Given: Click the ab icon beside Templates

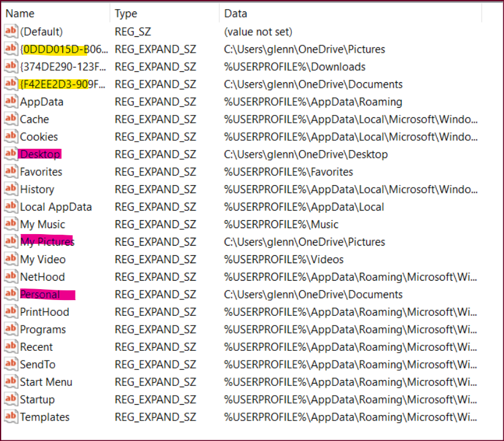Looking at the screenshot, I should click(10, 417).
